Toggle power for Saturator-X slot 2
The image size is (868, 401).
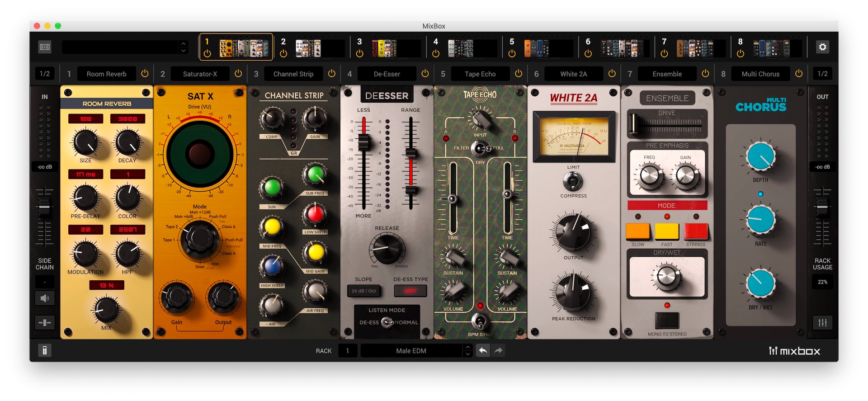[x=238, y=73]
